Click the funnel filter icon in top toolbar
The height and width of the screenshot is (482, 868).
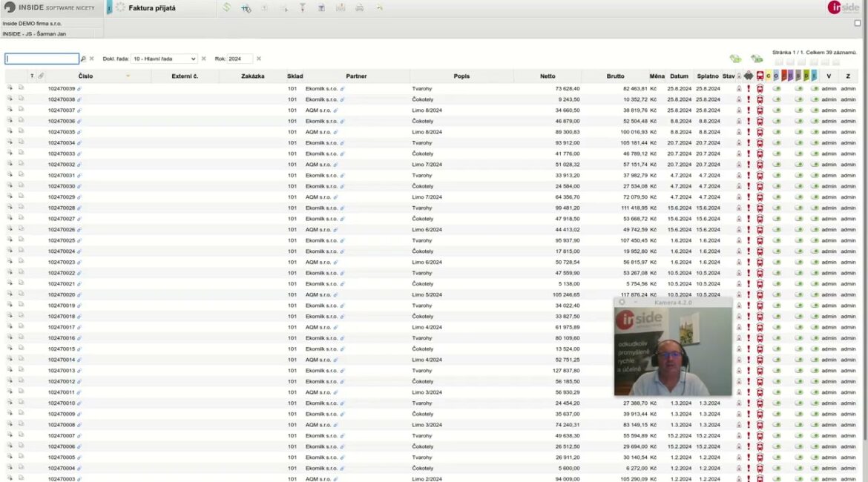[302, 8]
